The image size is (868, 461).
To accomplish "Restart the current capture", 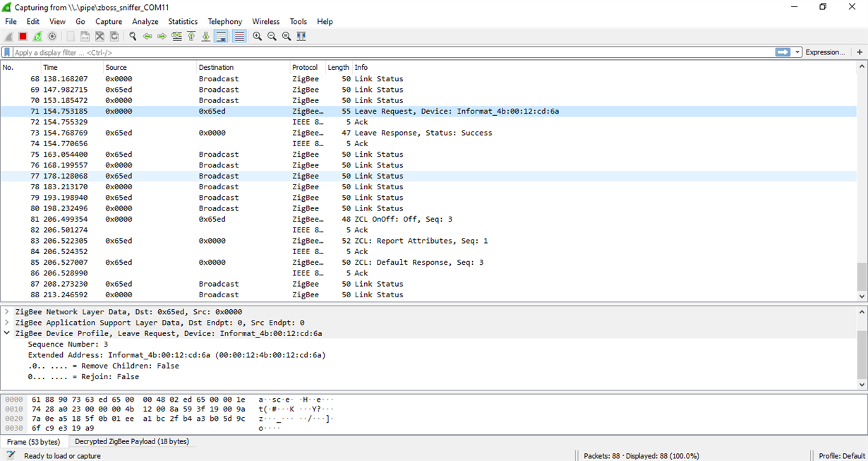I will click(37, 36).
